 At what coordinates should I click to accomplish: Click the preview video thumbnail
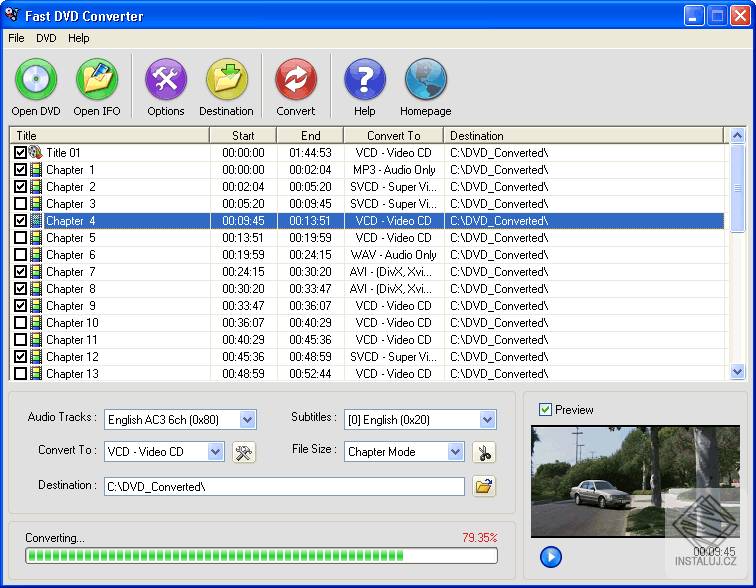coord(635,481)
